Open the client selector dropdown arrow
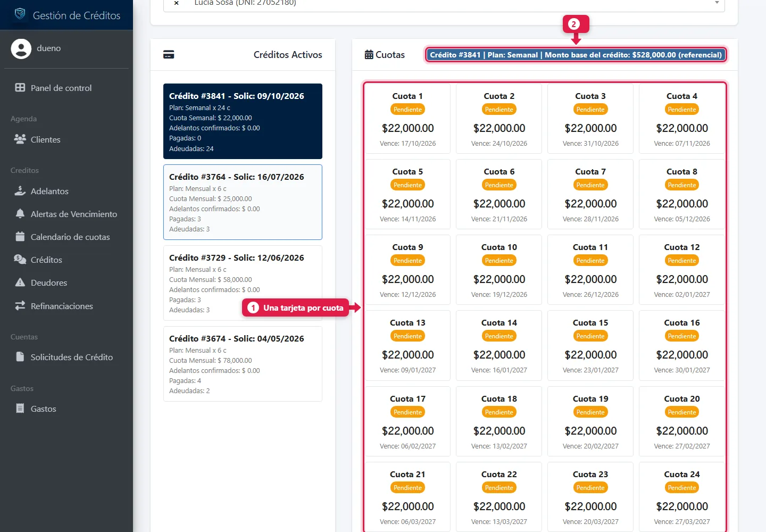Screen dimensions: 766x532 tap(717, 3)
